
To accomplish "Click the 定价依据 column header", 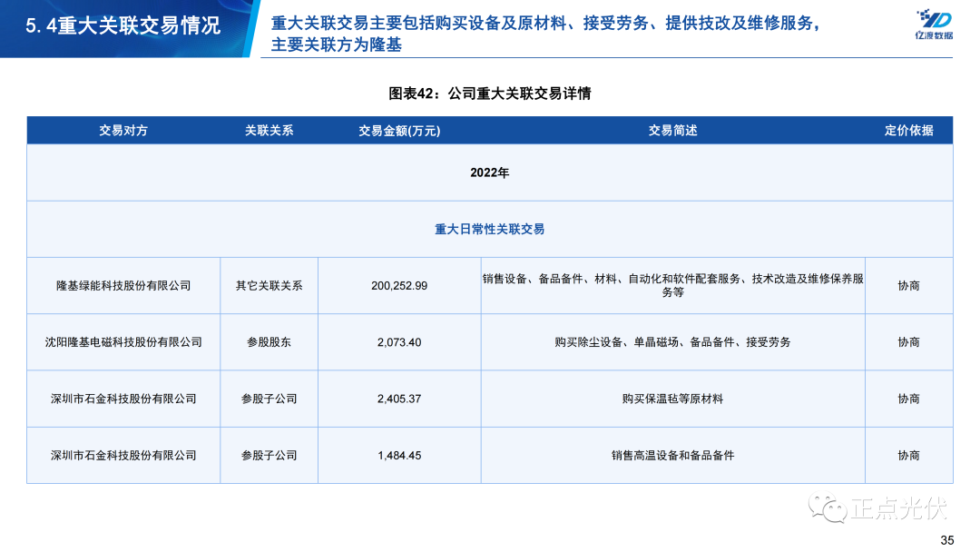I will tap(908, 131).
